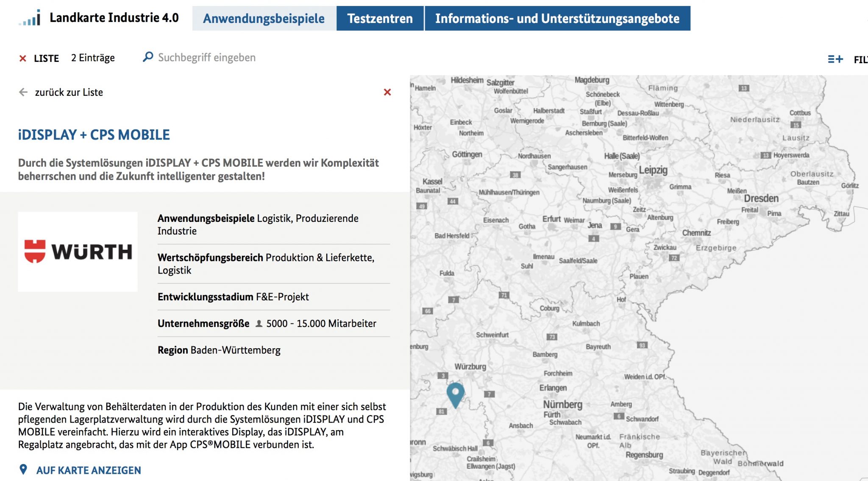Image resolution: width=868 pixels, height=481 pixels.
Task: Focus the Suchbegriff eingeben search field
Action: (x=207, y=57)
